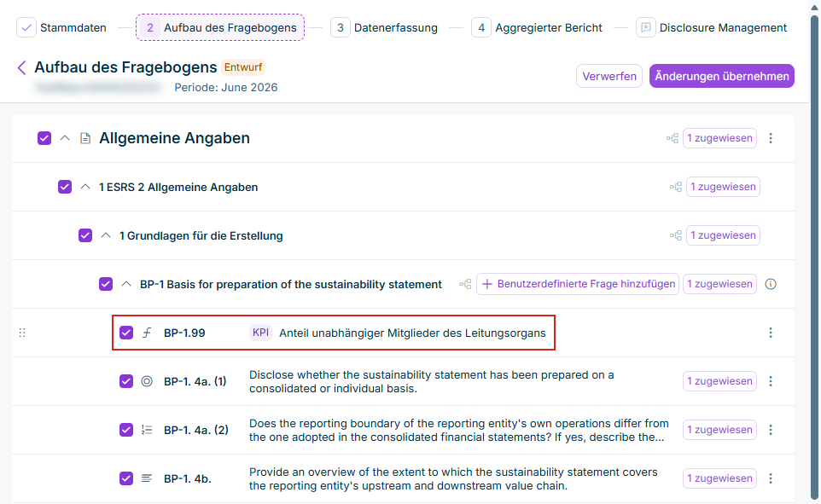Go to step 4 Aggregierter Bericht
The width and height of the screenshot is (821, 504).
click(x=537, y=28)
